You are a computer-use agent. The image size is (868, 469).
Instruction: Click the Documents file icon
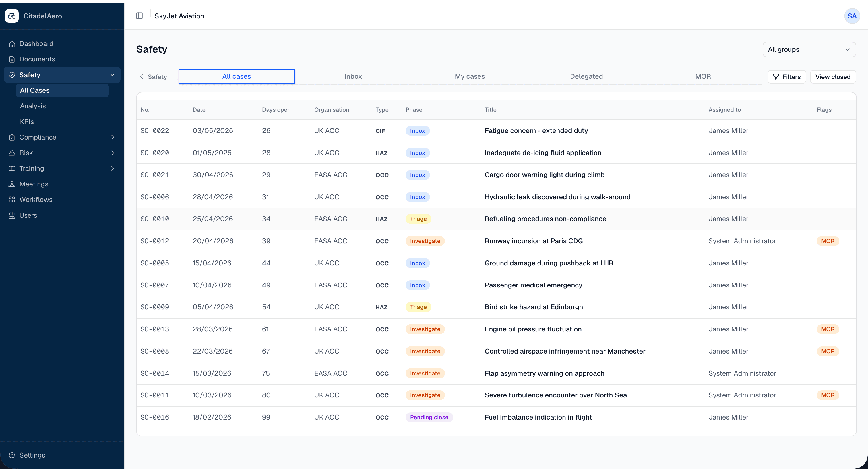[x=12, y=59]
